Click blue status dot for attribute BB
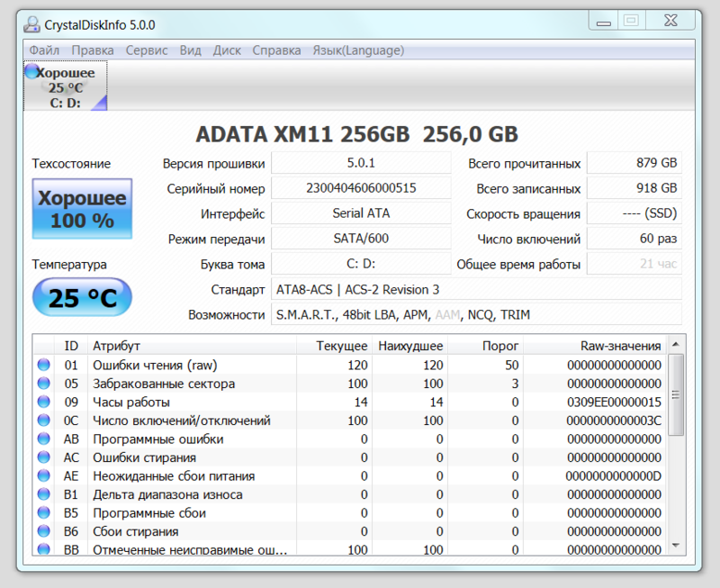 click(43, 548)
